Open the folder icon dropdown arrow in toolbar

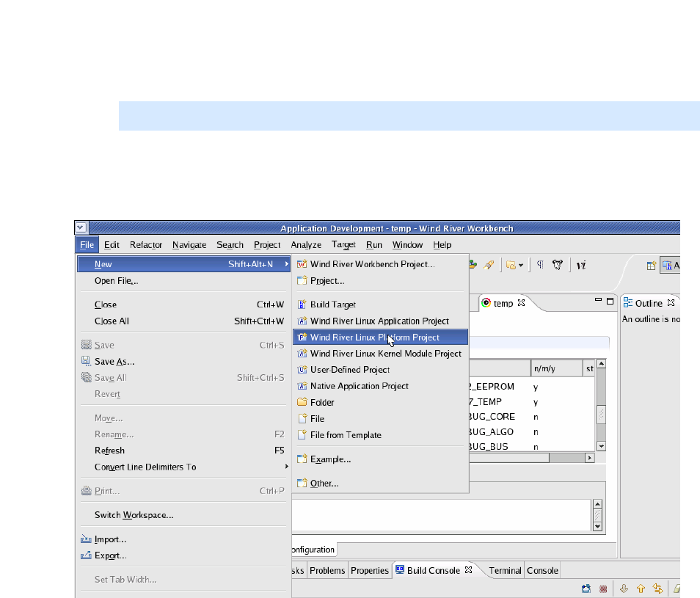[x=521, y=266]
